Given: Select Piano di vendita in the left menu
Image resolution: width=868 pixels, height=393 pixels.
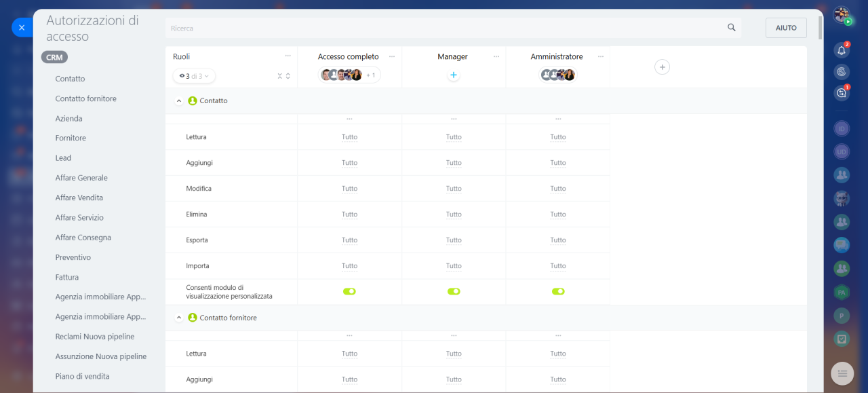Looking at the screenshot, I should click(x=82, y=376).
